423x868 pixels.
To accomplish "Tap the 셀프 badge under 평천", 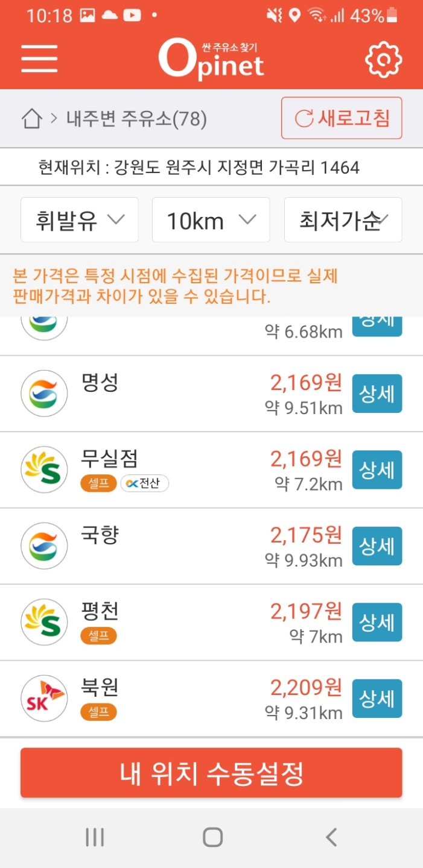I will point(98,634).
